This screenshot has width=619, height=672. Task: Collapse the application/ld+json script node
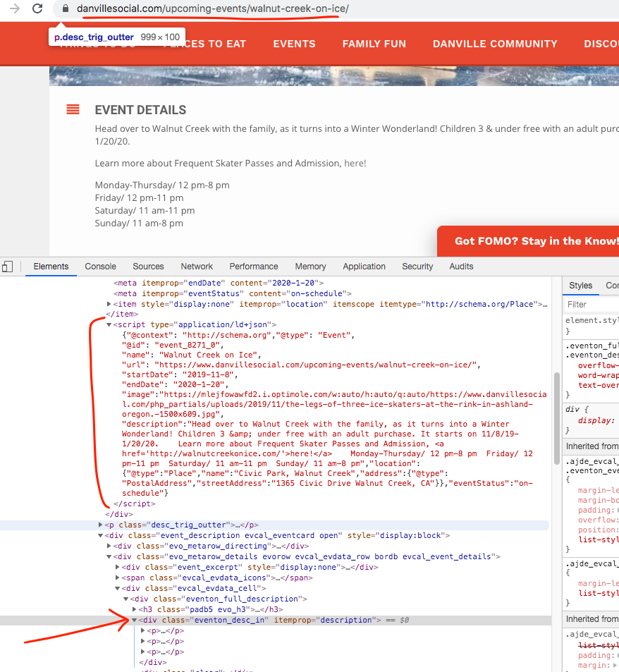(x=109, y=324)
